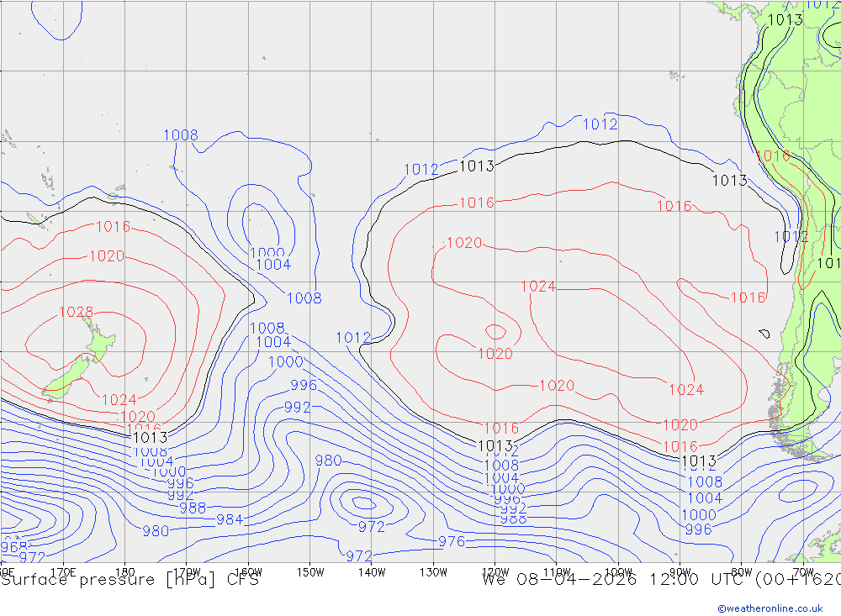Image resolution: width=841 pixels, height=616 pixels.
Task: Click the 170E longitude label
Action: click(63, 572)
